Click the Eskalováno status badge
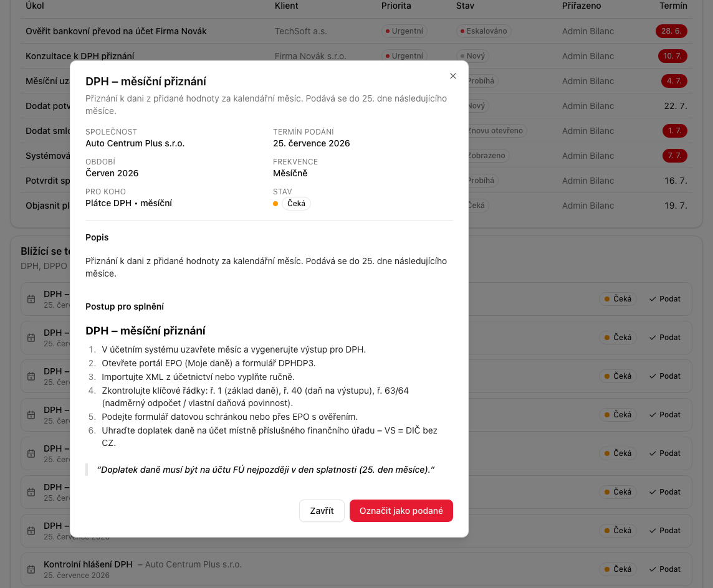 484,31
